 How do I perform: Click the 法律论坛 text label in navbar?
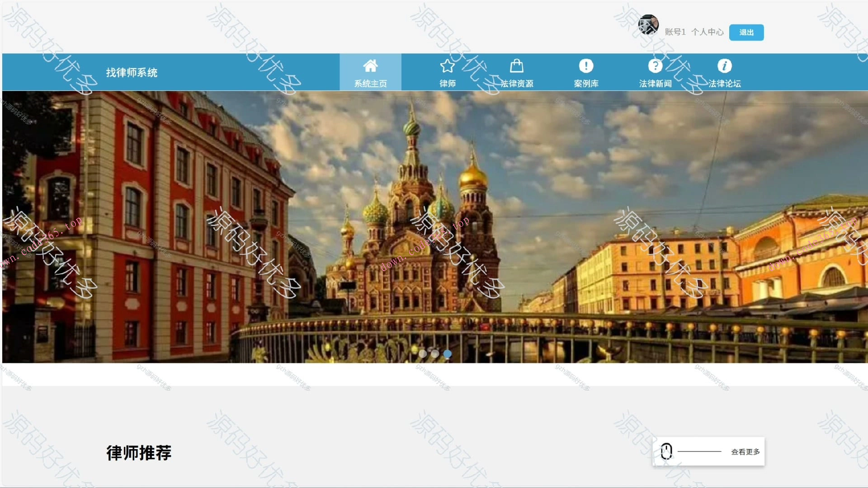pyautogui.click(x=724, y=84)
